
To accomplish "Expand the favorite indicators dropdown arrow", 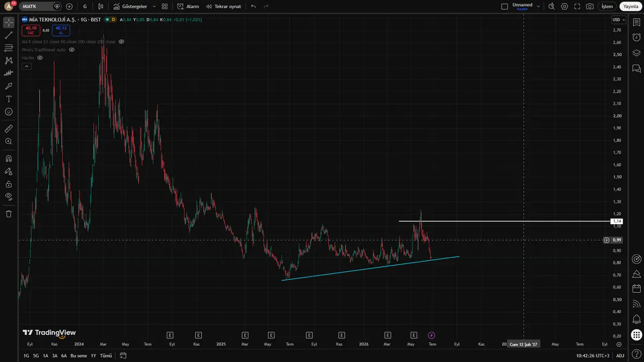I will [x=155, y=6].
